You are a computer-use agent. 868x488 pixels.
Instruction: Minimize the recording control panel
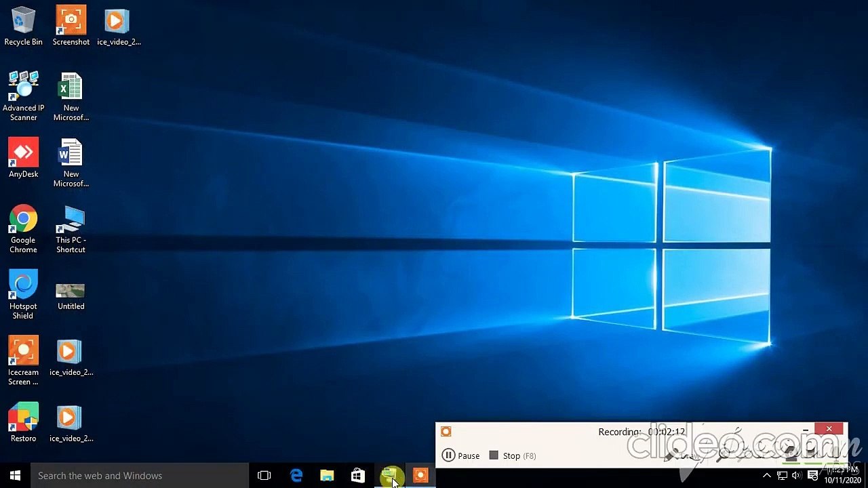(805, 430)
